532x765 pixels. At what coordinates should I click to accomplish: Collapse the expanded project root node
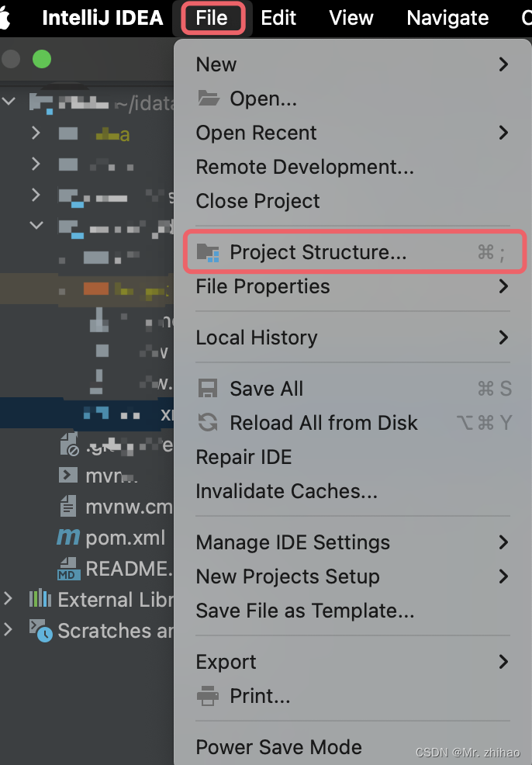[x=10, y=102]
